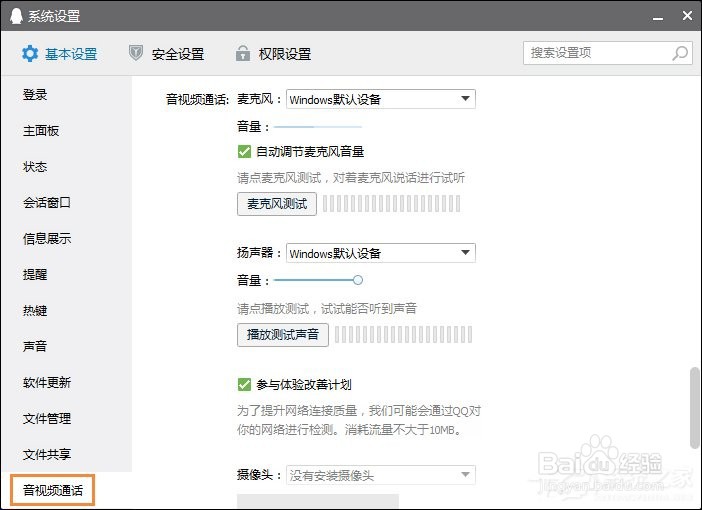
Task: Click the 搜索设置项 search field
Action: (608, 53)
